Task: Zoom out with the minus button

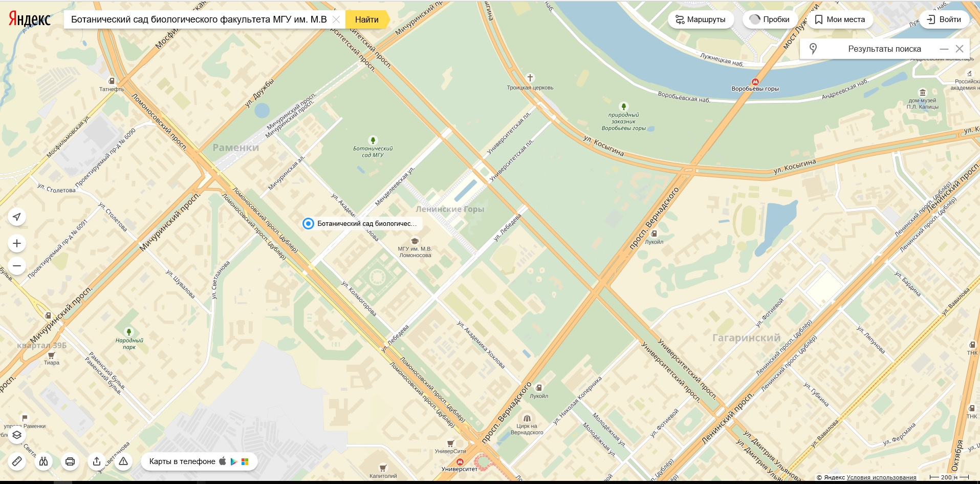Action: [17, 266]
